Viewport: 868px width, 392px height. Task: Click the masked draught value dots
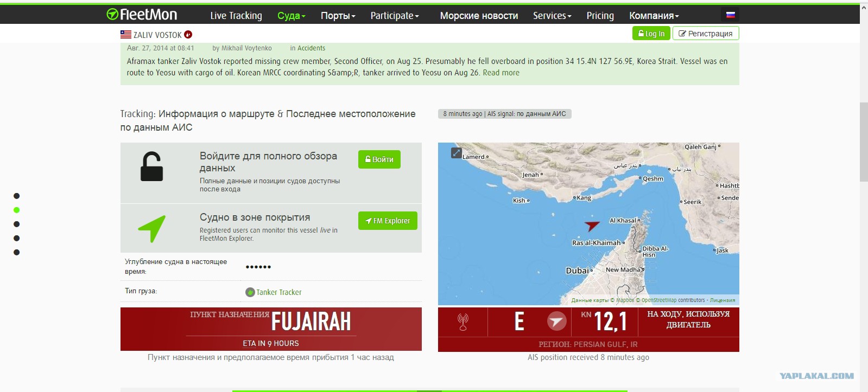click(258, 267)
